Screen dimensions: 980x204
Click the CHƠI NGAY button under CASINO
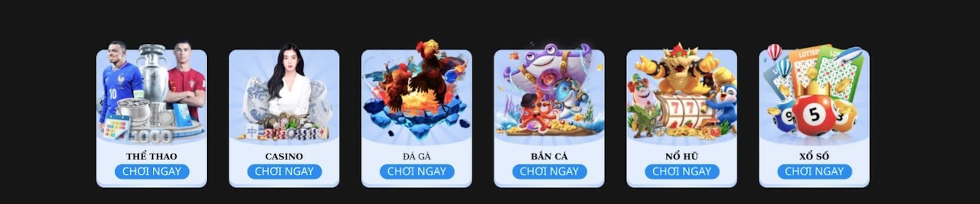(284, 172)
